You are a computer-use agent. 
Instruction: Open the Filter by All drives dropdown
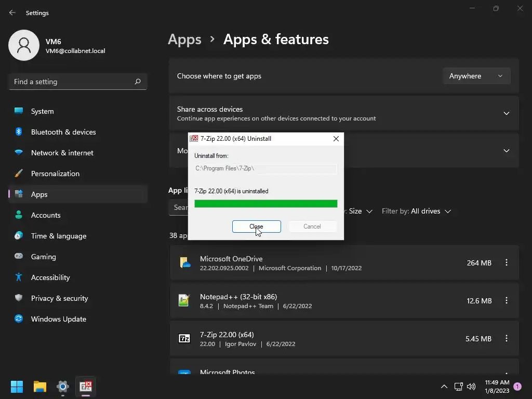(x=416, y=211)
